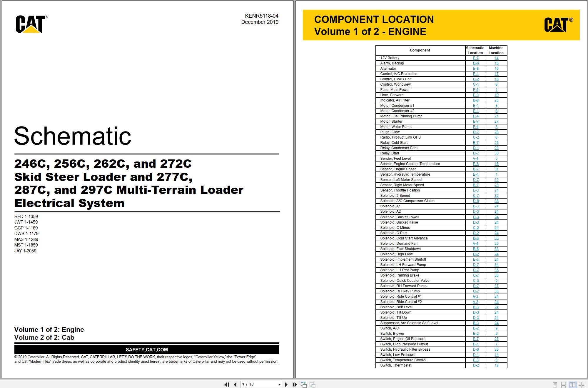Open machine location 14 for 12V Battery

click(496, 58)
